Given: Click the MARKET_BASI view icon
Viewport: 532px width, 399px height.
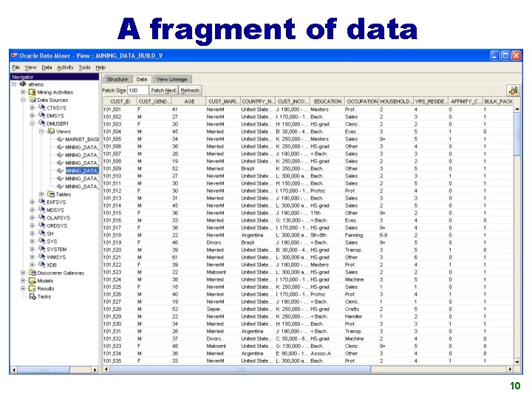Looking at the screenshot, I should [x=60, y=139].
